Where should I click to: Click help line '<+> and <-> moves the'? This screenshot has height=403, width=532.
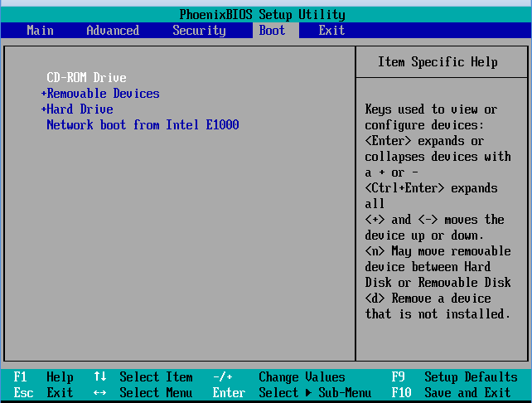434,220
